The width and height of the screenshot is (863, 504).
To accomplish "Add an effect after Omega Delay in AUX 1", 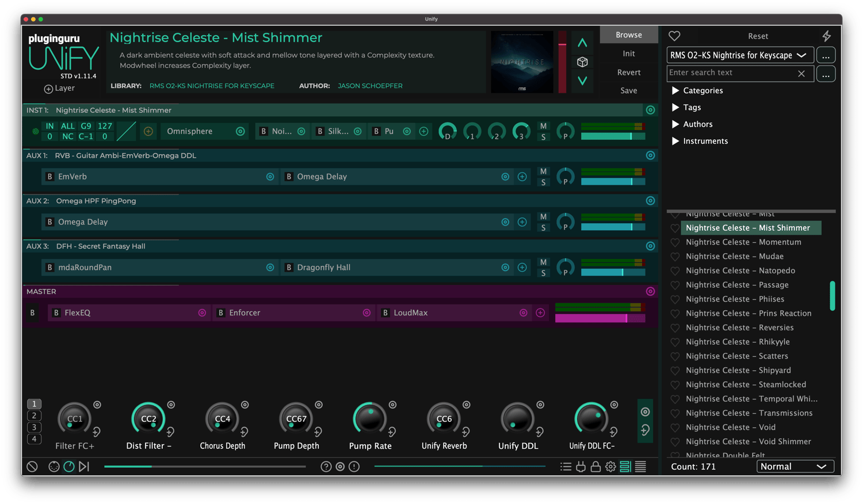I will click(x=522, y=177).
